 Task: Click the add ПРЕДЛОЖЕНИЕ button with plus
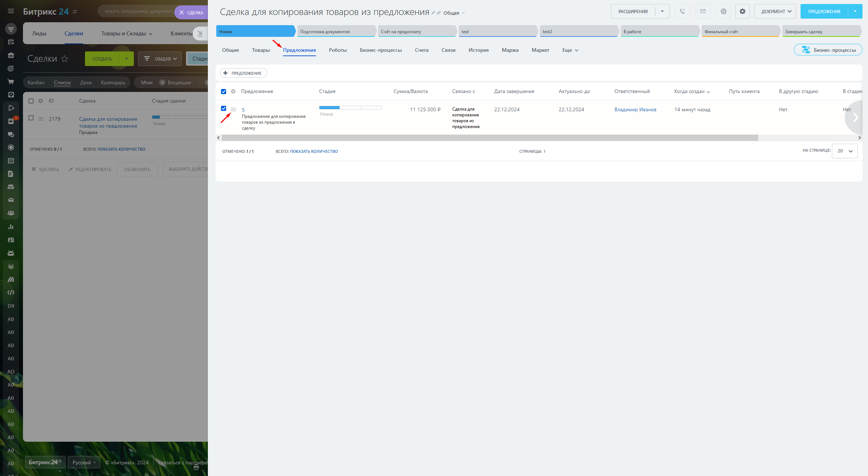[243, 73]
